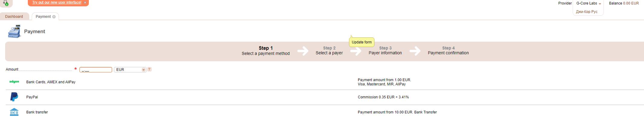Select the Payment tab

[x=43, y=17]
